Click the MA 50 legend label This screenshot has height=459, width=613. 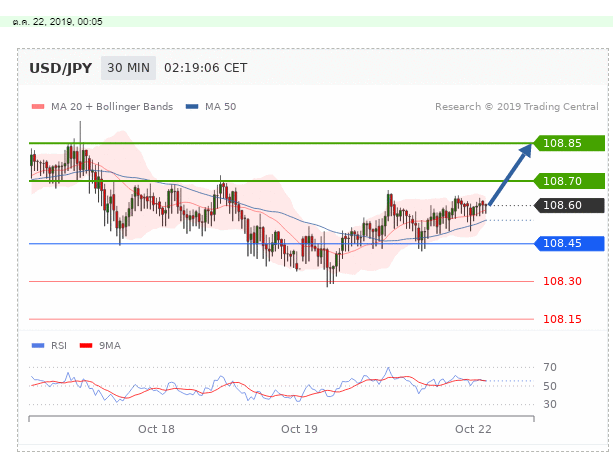[x=220, y=107]
